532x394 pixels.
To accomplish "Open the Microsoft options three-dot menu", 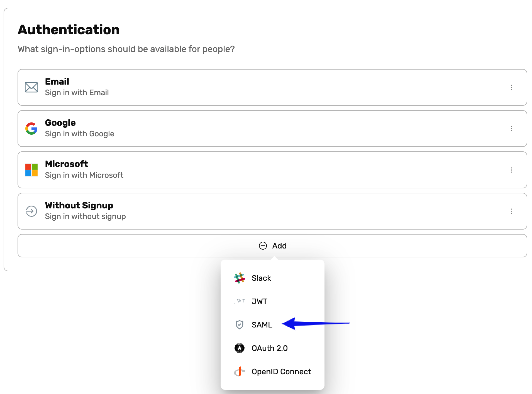I will (x=511, y=170).
